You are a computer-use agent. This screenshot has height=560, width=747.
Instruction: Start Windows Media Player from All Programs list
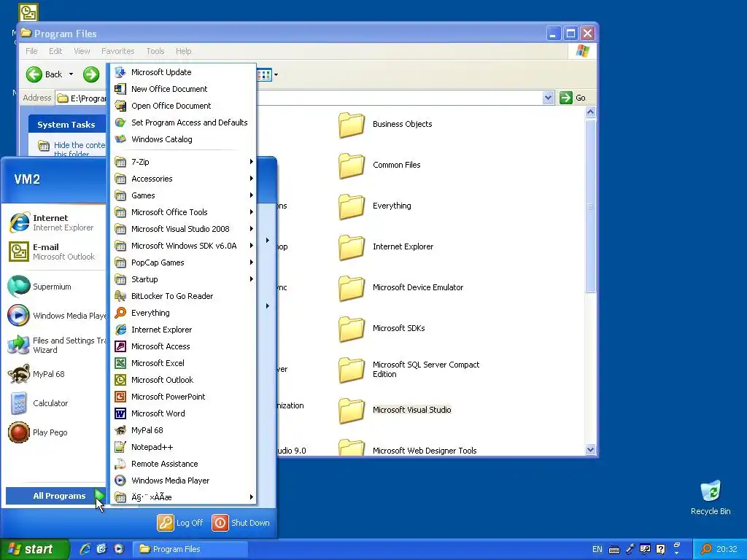183,481
